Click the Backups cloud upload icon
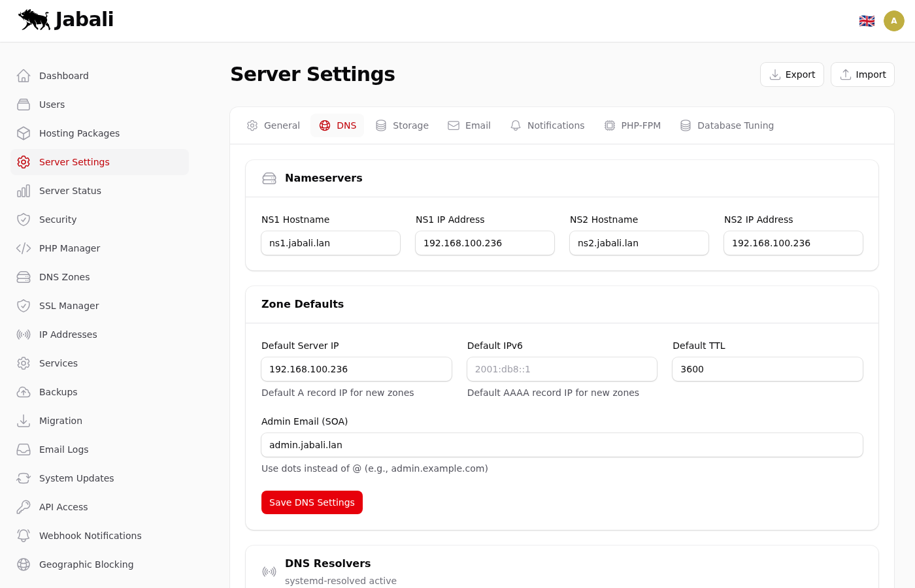 click(x=24, y=392)
